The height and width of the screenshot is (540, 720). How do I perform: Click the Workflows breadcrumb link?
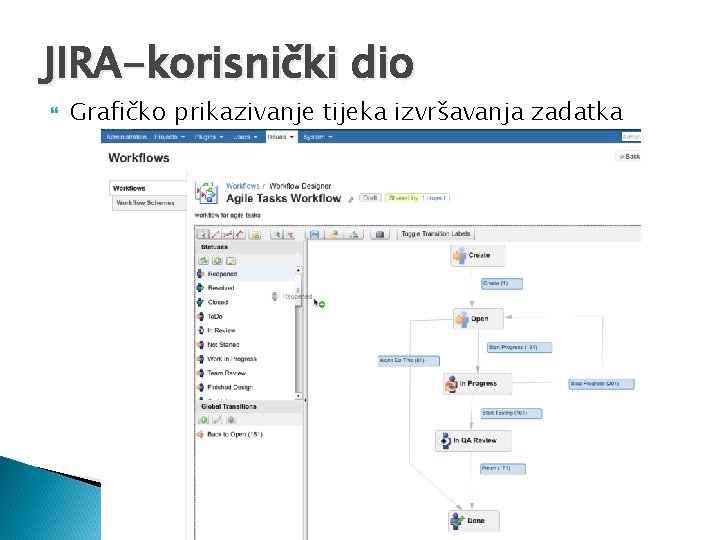coord(242,186)
